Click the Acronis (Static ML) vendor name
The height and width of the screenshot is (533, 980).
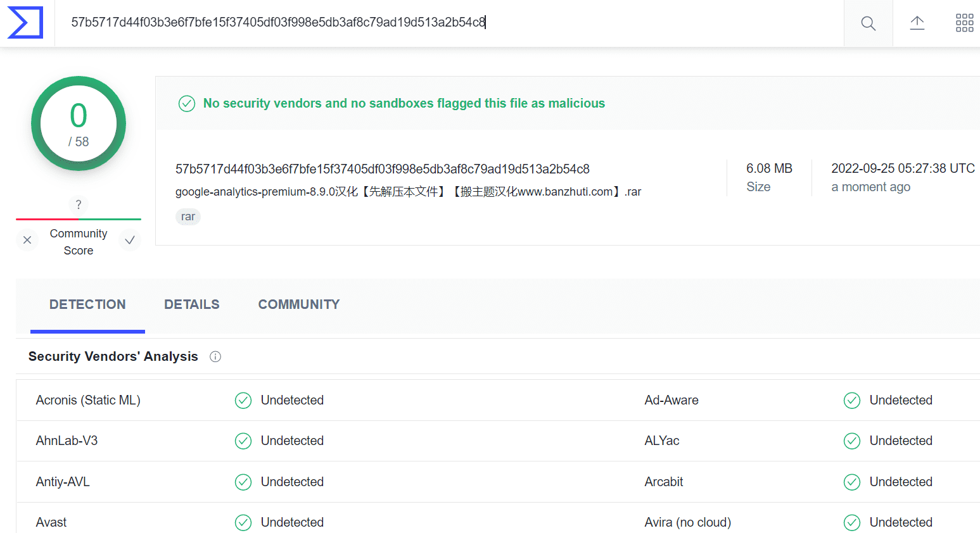[x=88, y=400]
